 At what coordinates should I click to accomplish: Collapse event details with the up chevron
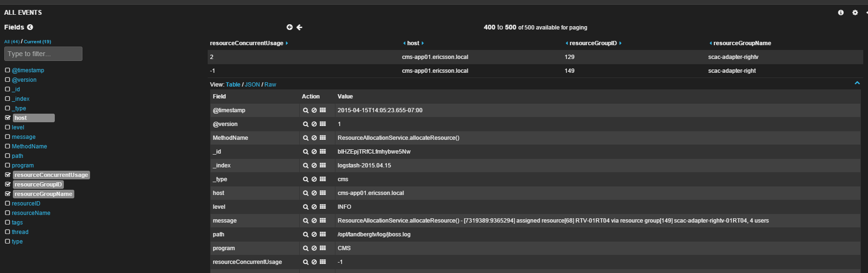coord(857,83)
